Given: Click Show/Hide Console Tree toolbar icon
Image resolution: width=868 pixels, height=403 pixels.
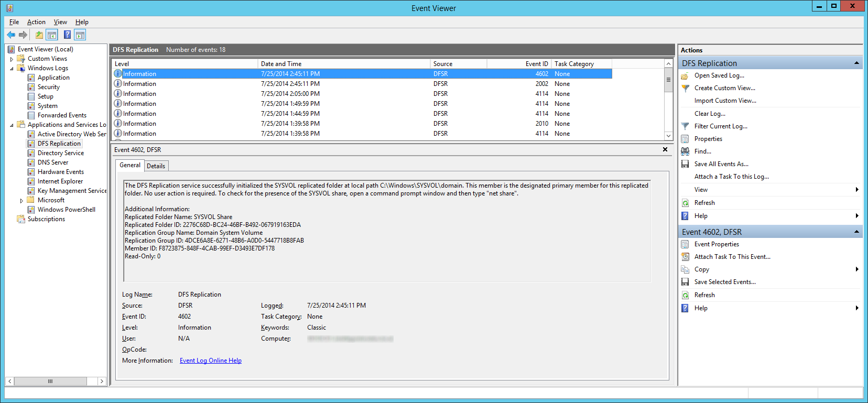Looking at the screenshot, I should (x=52, y=35).
